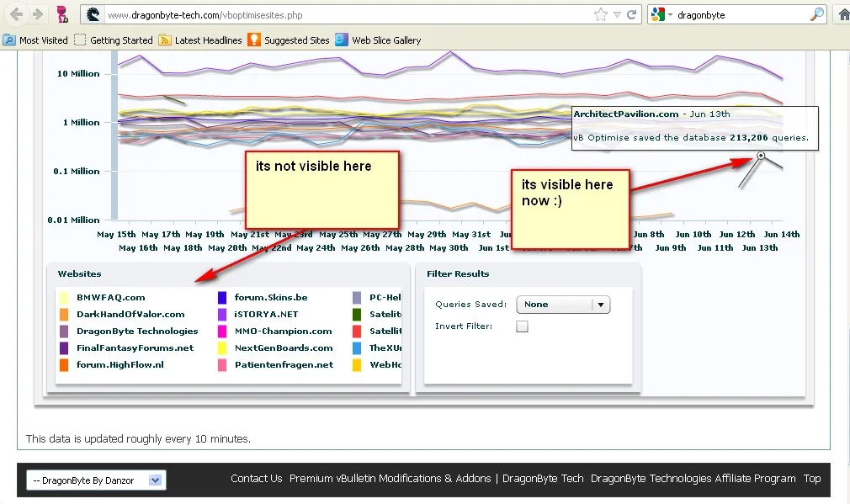Click the NextGenBoards.com yellow swatch

[221, 347]
